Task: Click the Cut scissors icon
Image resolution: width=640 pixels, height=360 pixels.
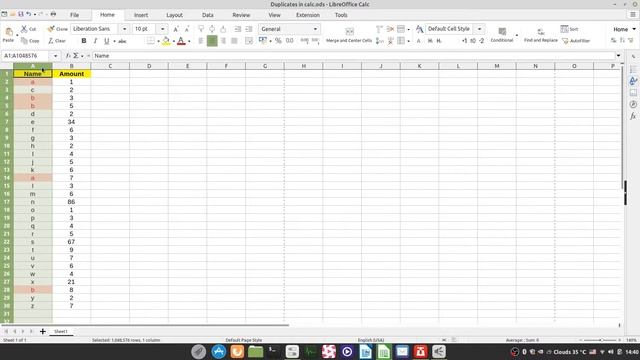Action: (x=24, y=29)
